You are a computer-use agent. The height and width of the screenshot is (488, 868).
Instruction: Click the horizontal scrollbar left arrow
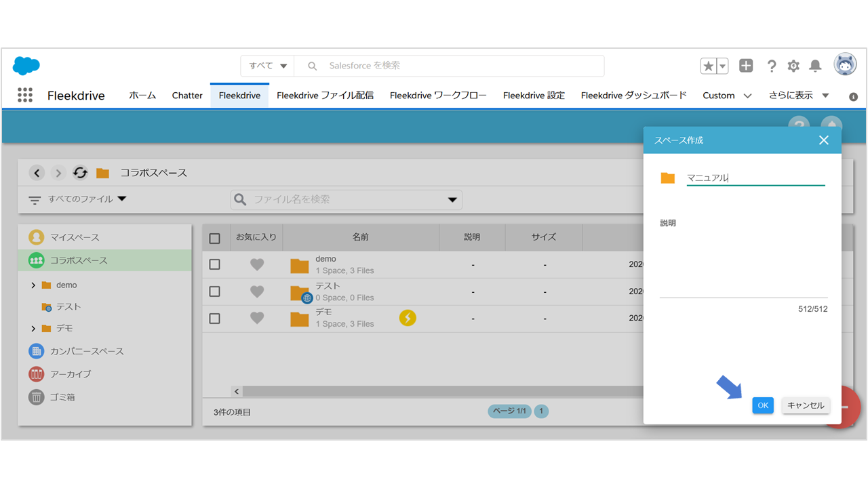point(237,392)
